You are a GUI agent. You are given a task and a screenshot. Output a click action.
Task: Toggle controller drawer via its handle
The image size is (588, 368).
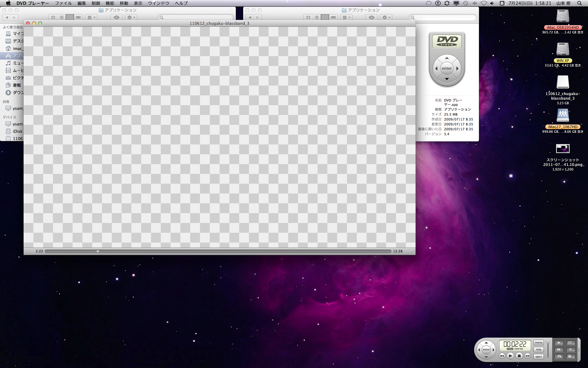(579, 350)
